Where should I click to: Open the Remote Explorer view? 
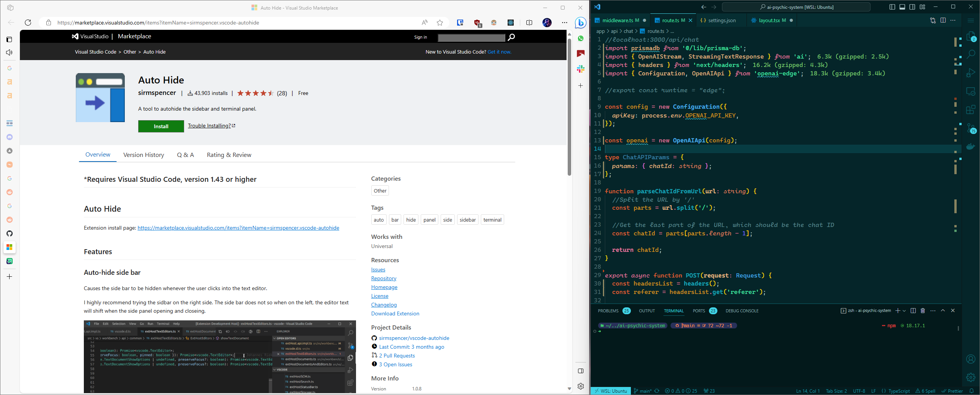click(x=972, y=91)
